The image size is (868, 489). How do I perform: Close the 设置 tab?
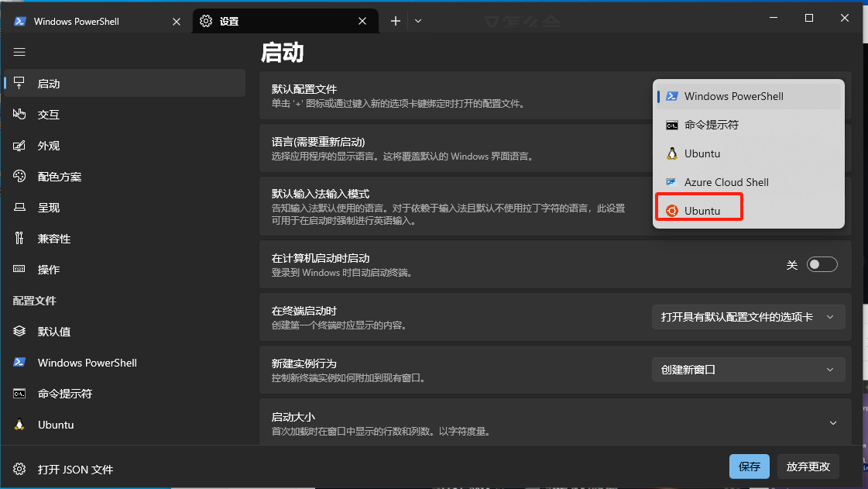point(362,21)
